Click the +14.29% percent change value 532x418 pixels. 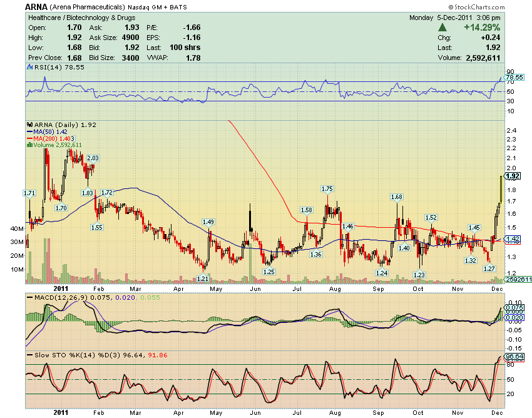482,28
